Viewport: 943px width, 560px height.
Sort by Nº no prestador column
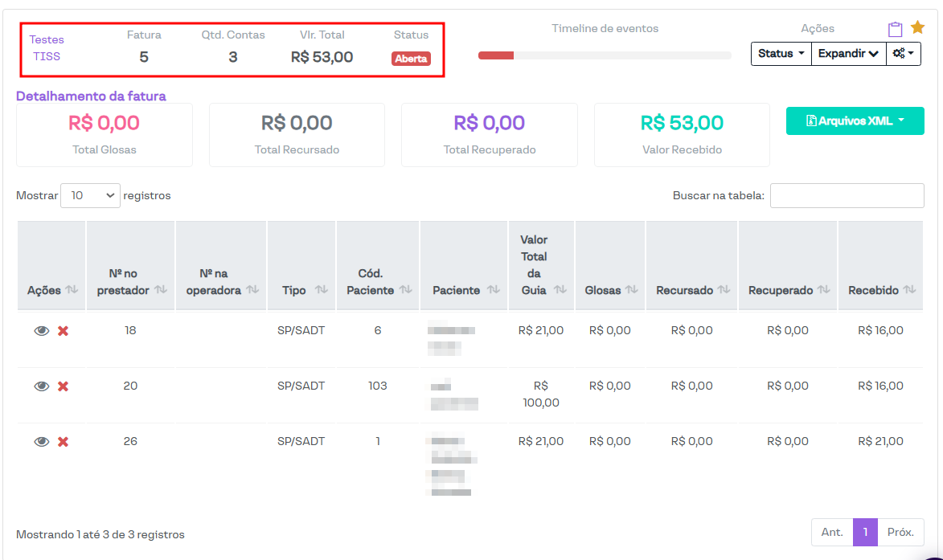[x=130, y=282]
